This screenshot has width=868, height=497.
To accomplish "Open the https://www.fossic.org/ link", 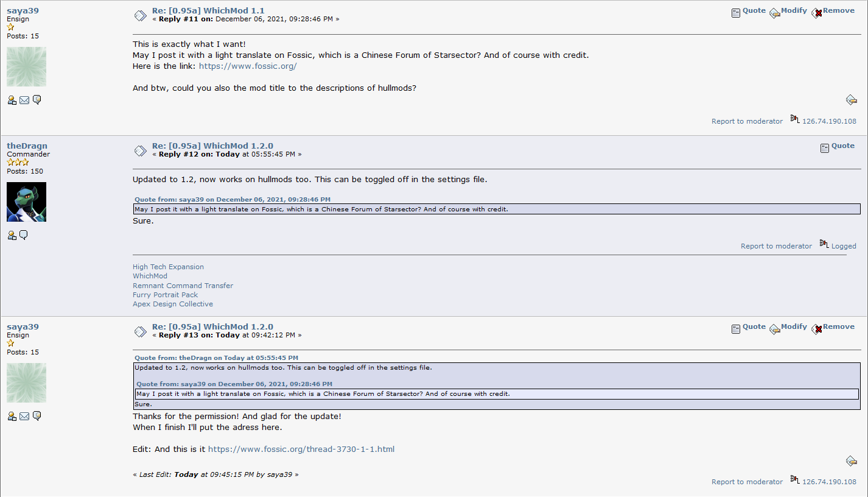I will (248, 66).
